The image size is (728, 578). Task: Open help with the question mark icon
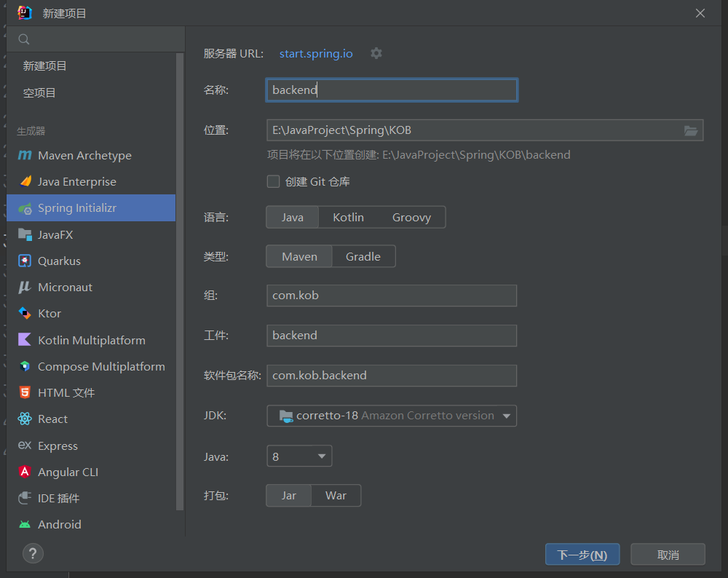click(x=33, y=553)
